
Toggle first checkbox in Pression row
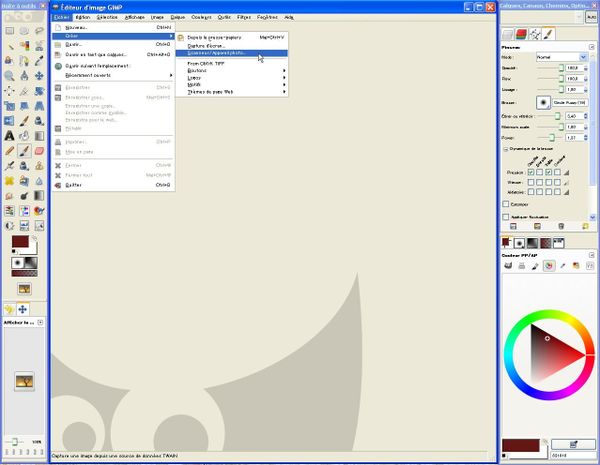point(531,172)
